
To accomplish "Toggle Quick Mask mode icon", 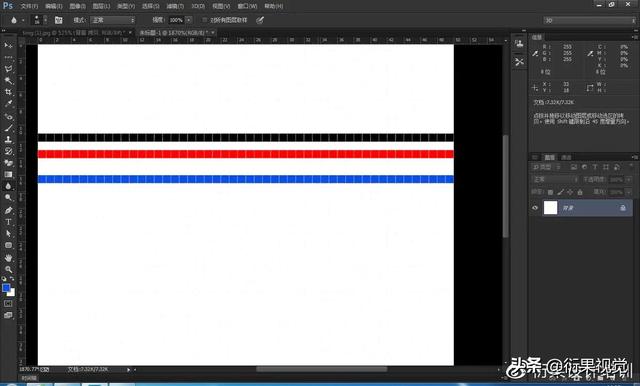I will point(8,304).
